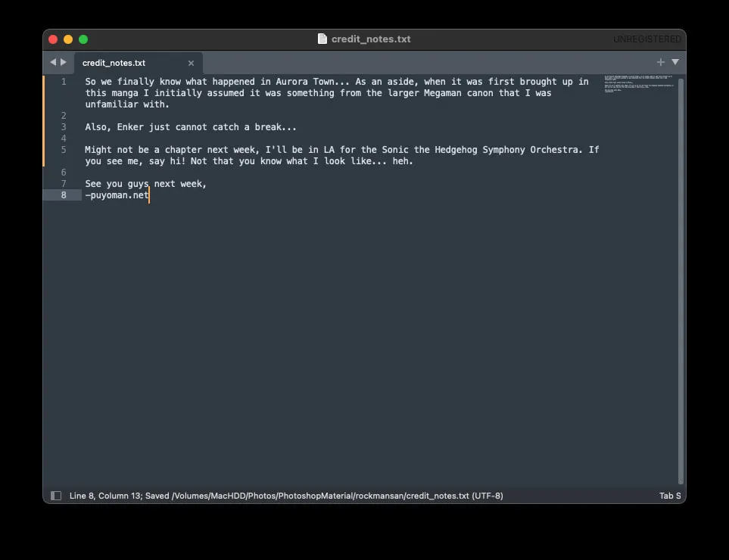Screen dimensions: 729x560
Task: Click the word "canon" in line 1
Action: [x=480, y=93]
